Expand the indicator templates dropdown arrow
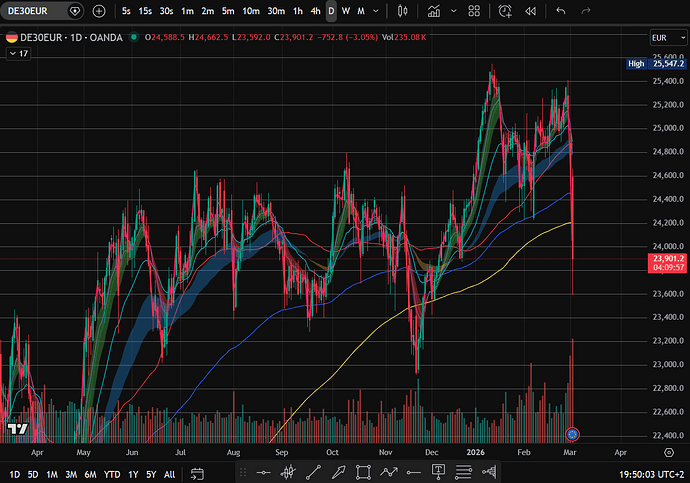690x483 pixels. click(x=454, y=11)
